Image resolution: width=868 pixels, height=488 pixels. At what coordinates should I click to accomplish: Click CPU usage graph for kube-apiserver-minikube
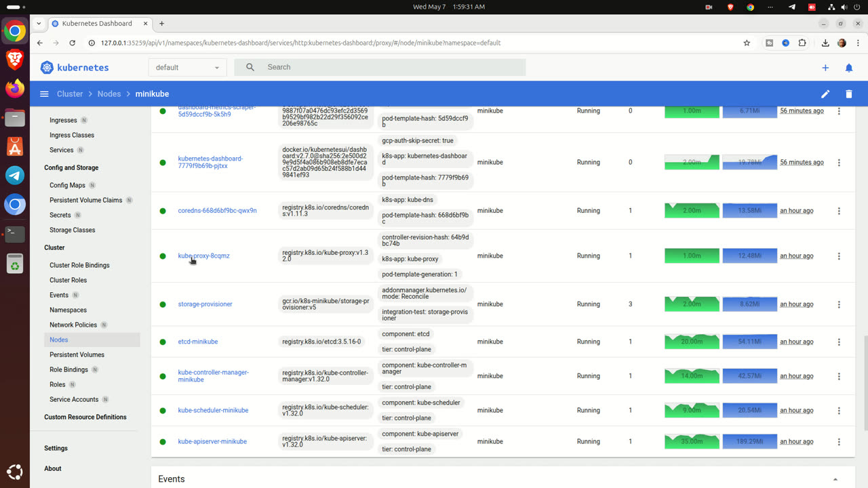(x=692, y=442)
